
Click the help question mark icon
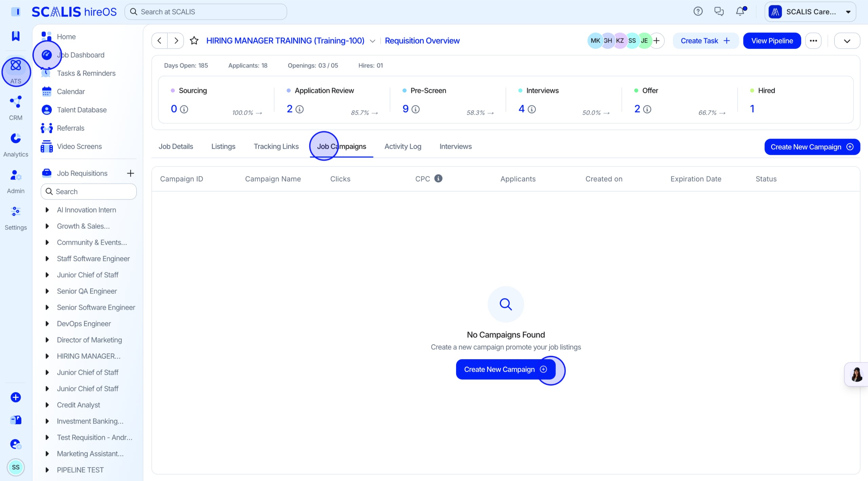click(698, 12)
